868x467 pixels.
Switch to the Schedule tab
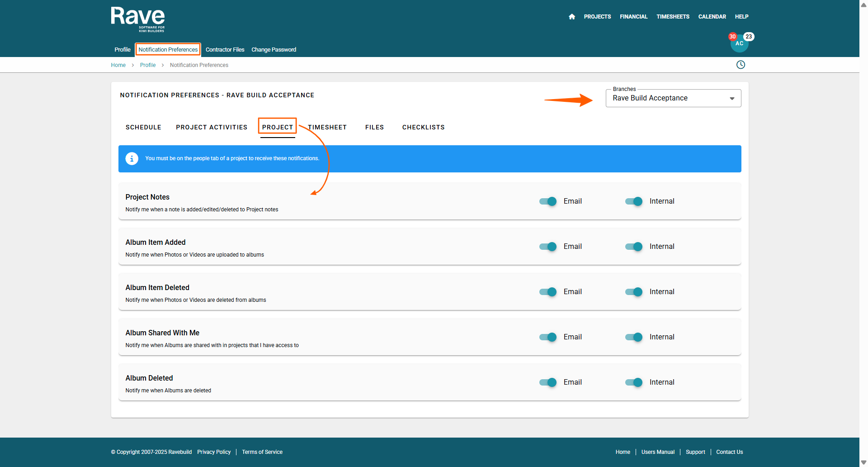coord(143,127)
